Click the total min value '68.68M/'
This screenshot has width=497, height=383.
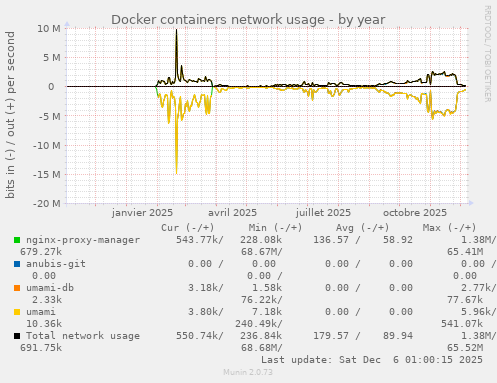tap(262, 348)
